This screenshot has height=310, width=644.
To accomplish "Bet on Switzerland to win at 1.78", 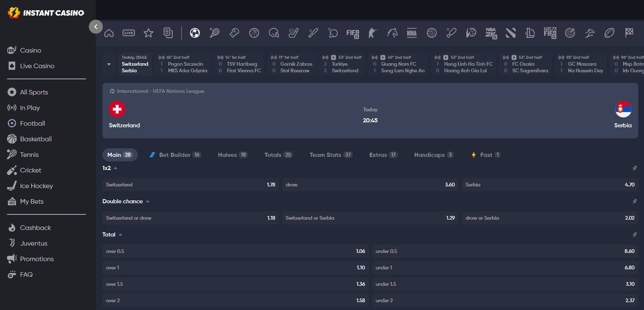I will pos(190,185).
